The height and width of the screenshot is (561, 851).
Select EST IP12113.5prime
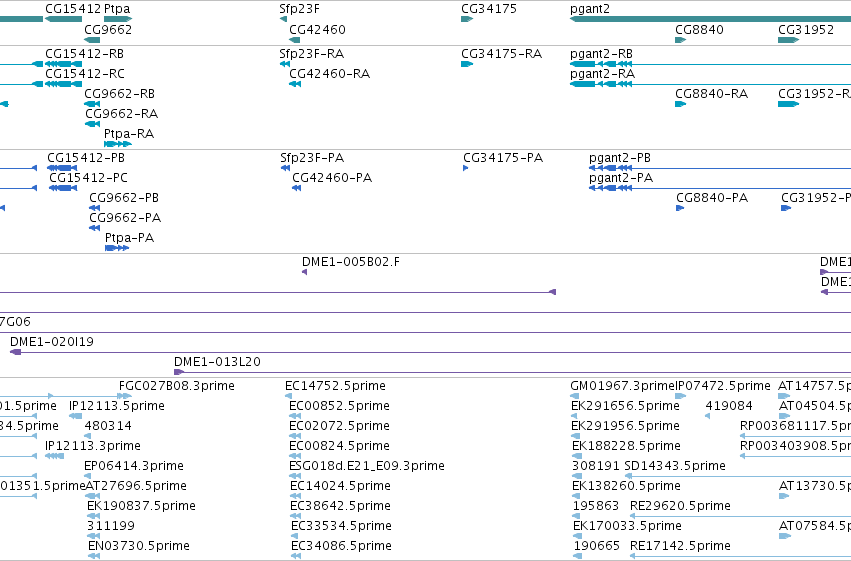[x=75, y=416]
